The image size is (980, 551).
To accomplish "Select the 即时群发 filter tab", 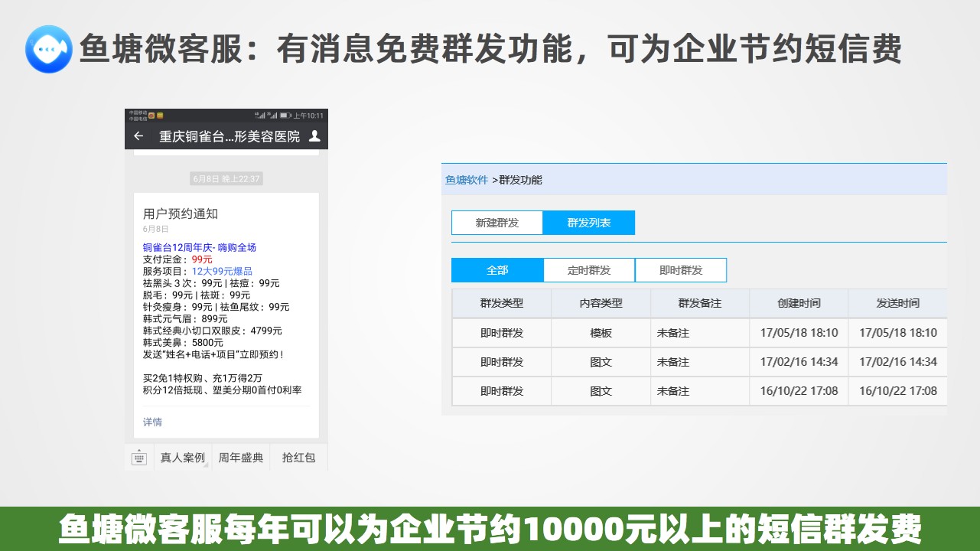I will click(x=681, y=270).
